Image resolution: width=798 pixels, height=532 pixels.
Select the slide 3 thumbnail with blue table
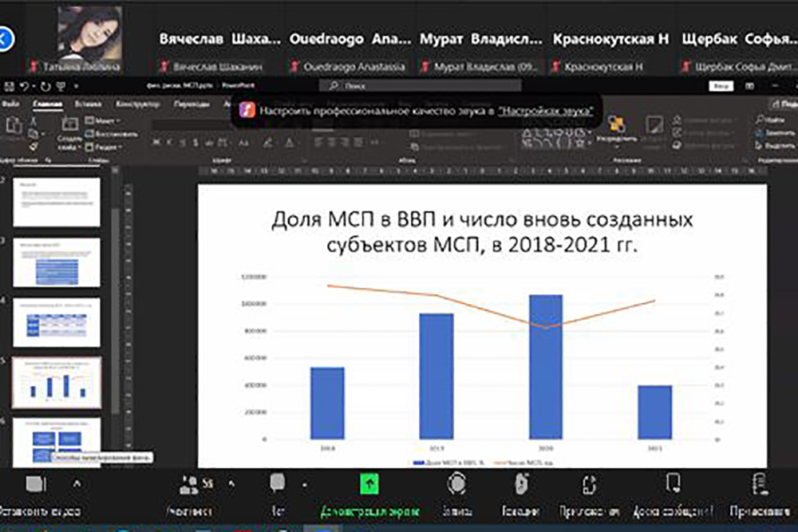pos(57,262)
